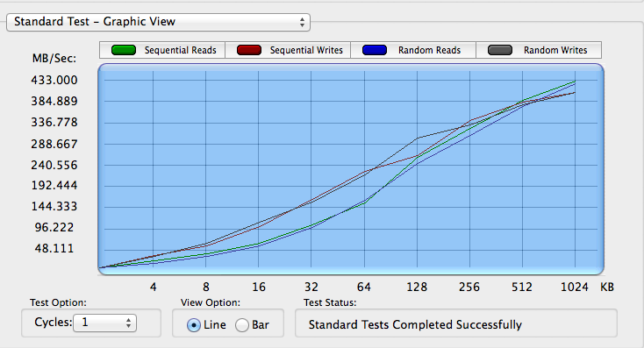Click the 433.000 axis value
Screen dimensions: 644x348
54,80
